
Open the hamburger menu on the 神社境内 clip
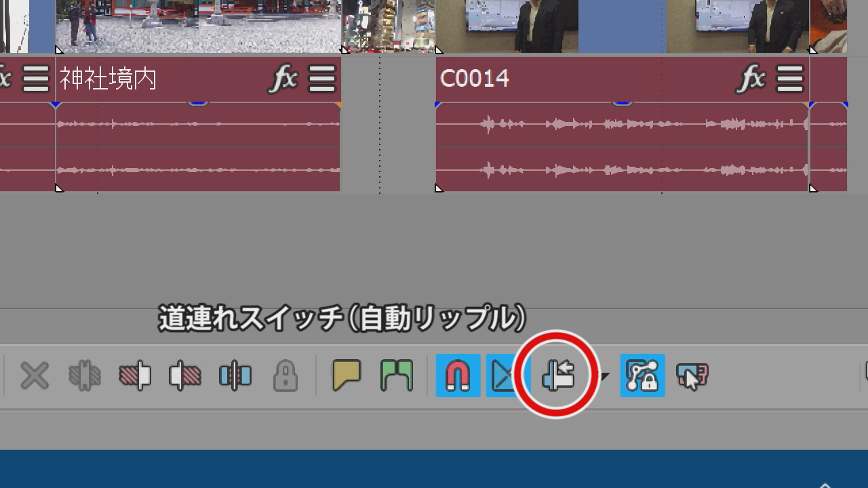tap(323, 79)
